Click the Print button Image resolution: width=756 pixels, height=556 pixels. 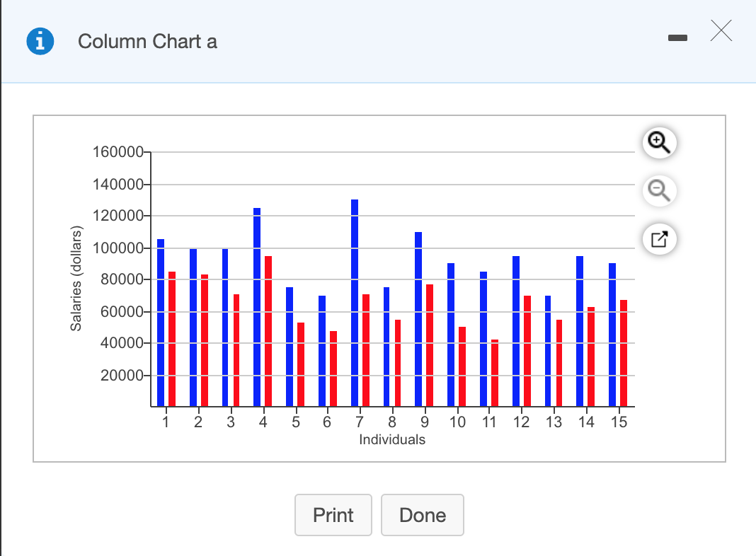(x=333, y=515)
